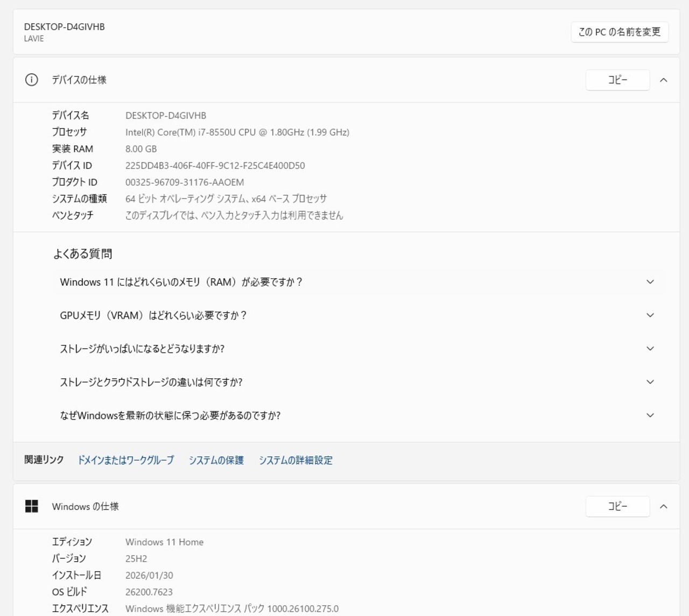Expand the ストレージがいっぱいになるとどうなりますか question
The image size is (689, 616).
tap(359, 349)
